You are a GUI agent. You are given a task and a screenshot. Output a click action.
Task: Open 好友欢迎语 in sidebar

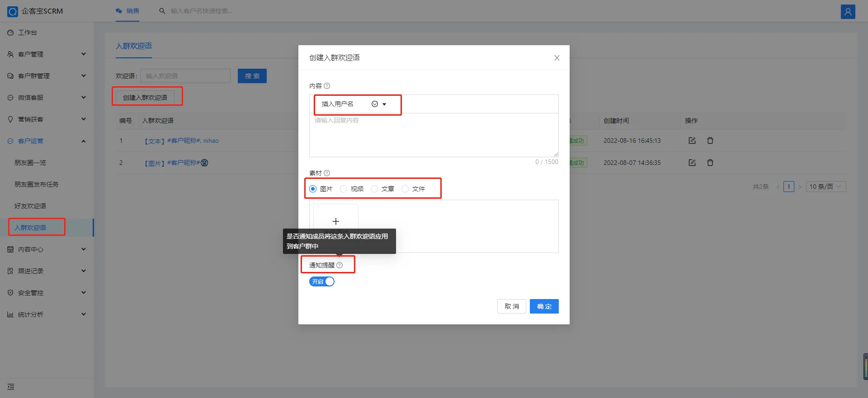[30, 206]
